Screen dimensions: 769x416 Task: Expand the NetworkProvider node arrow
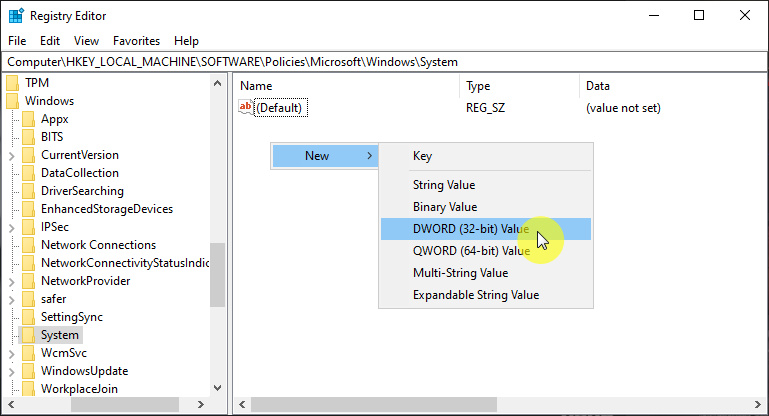11,281
